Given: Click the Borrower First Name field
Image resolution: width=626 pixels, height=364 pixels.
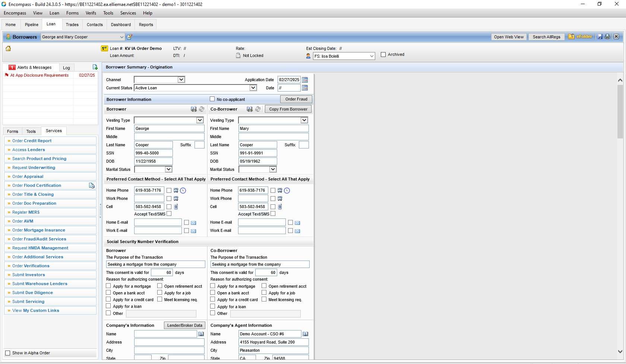Looking at the screenshot, I should pyautogui.click(x=169, y=128).
